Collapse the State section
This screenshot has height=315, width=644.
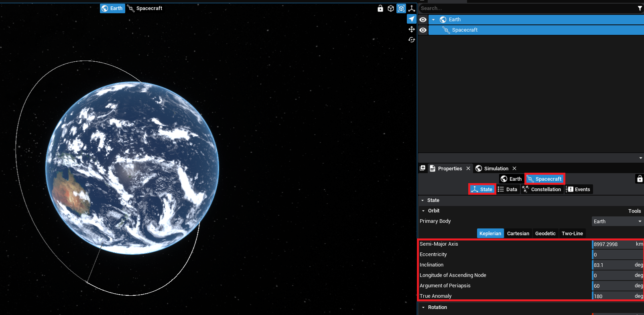point(423,200)
